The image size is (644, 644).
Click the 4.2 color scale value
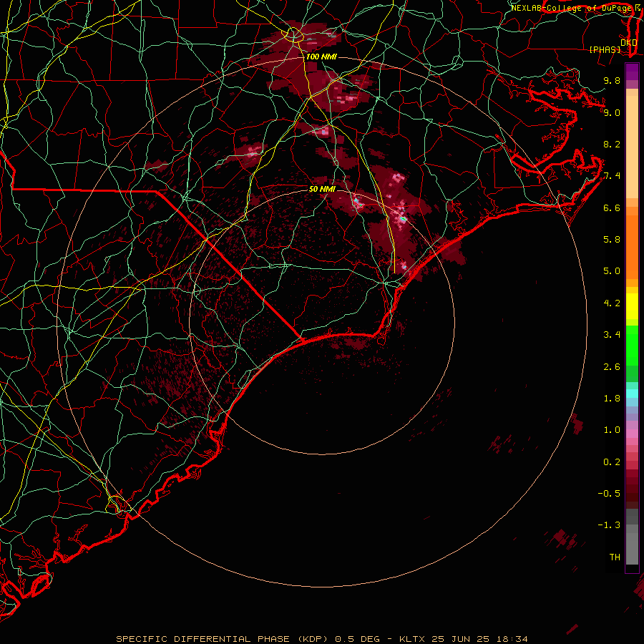click(612, 303)
